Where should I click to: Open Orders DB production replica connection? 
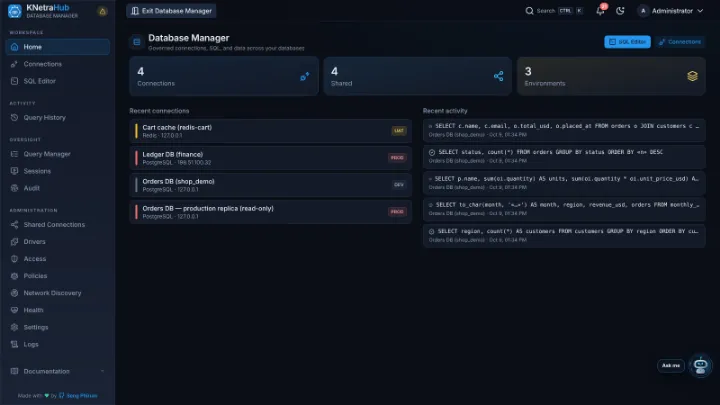click(270, 212)
